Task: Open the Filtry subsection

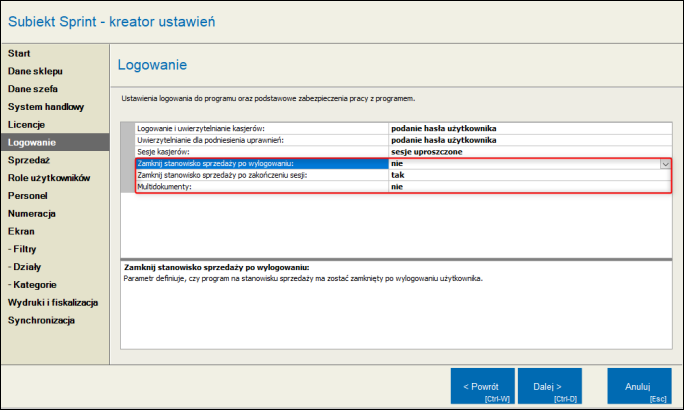Action: (24, 249)
